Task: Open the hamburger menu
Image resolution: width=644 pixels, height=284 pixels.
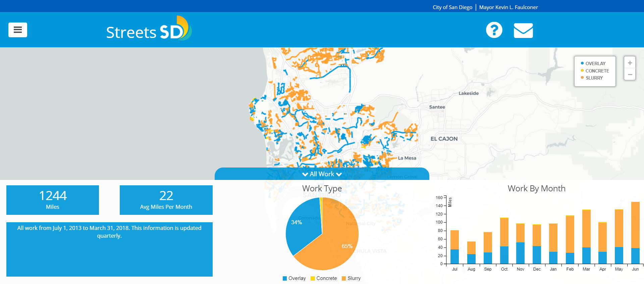Action: point(18,30)
